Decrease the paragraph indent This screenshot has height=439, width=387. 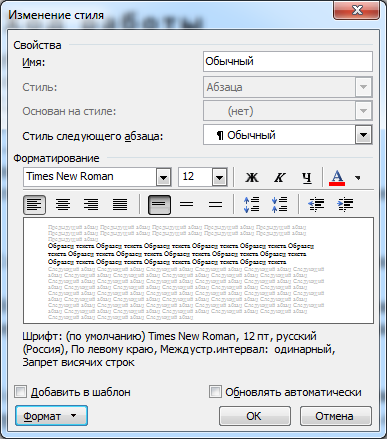coord(316,204)
